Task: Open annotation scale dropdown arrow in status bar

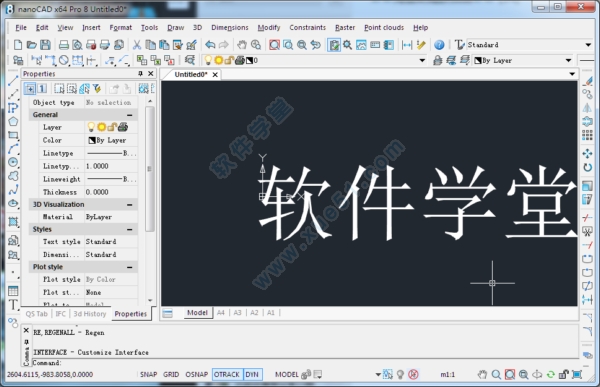Action: (378, 374)
